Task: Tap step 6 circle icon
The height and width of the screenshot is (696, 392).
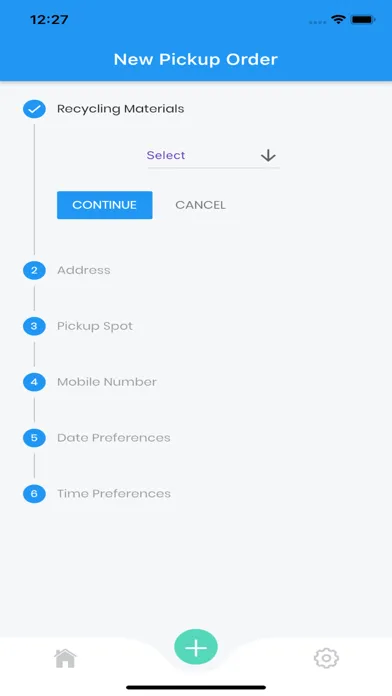Action: click(34, 494)
